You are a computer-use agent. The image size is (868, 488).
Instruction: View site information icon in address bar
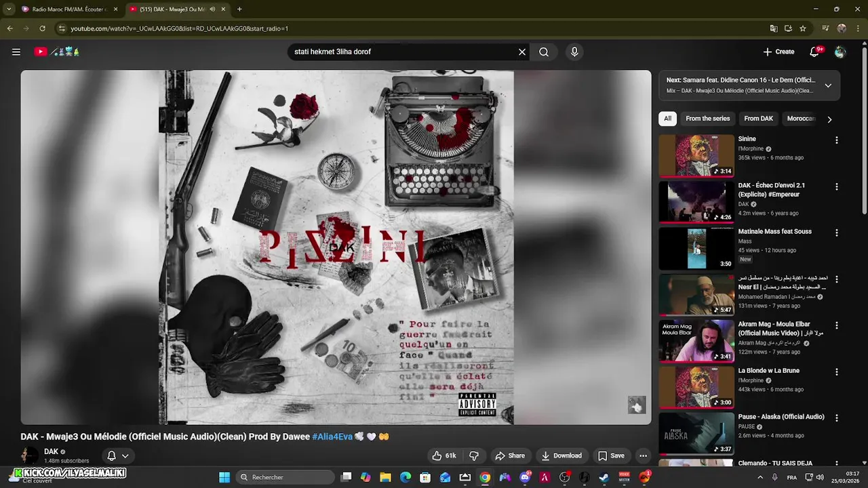click(x=62, y=28)
